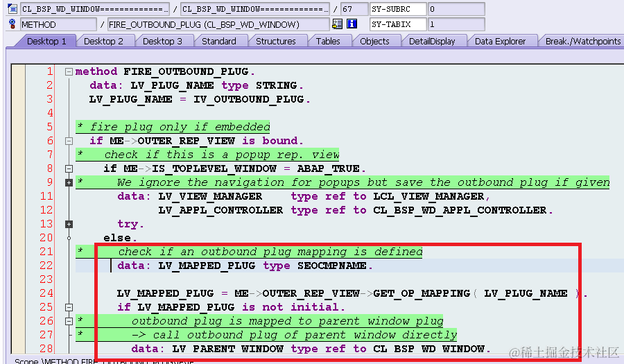Switch to the Desktop 2 tab
This screenshot has height=364, width=624.
103,41
